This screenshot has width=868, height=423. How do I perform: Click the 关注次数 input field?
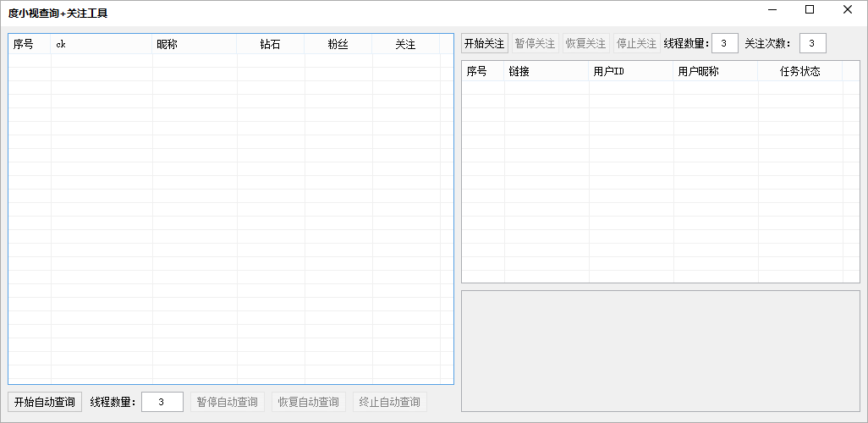(x=812, y=43)
